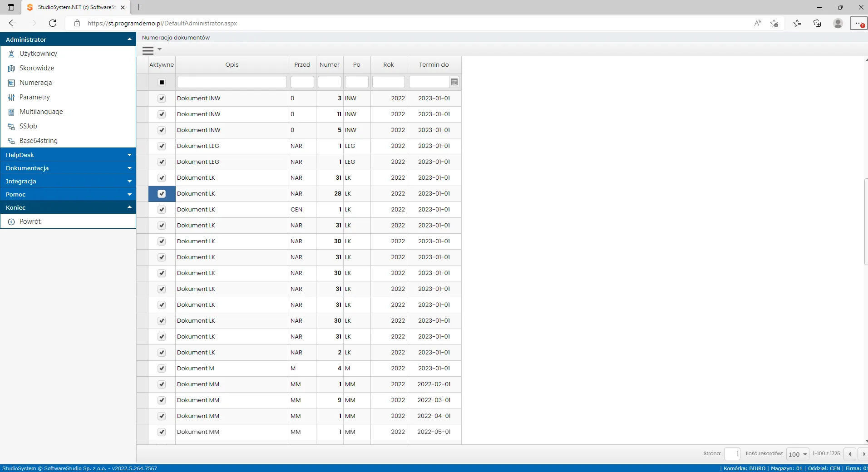Viewport: 868px width, 472px height.
Task: Expand the Integracja menu section
Action: click(x=68, y=181)
